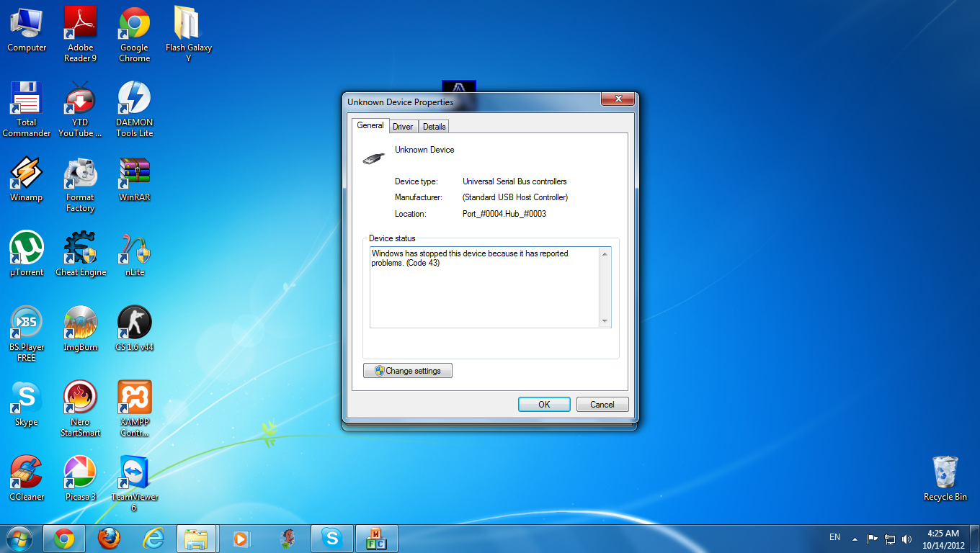
Task: Select the CS 1.6 v44 shortcut
Action: (x=135, y=329)
